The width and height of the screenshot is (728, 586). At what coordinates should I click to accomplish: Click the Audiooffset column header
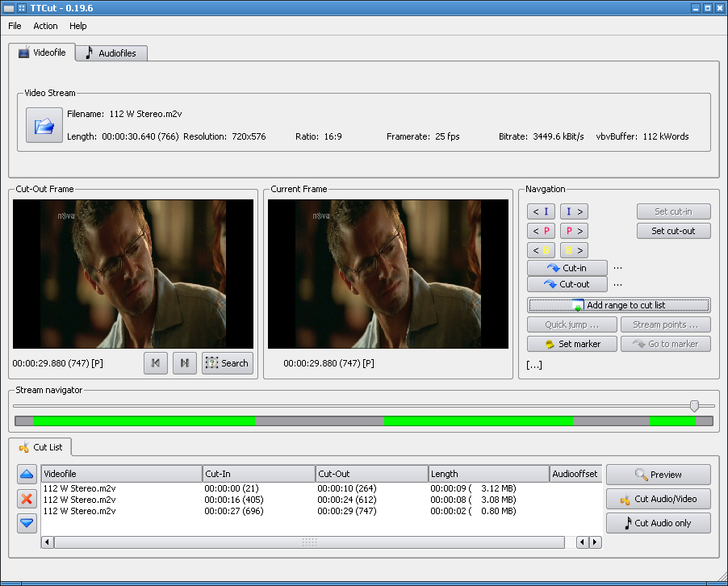[575, 474]
